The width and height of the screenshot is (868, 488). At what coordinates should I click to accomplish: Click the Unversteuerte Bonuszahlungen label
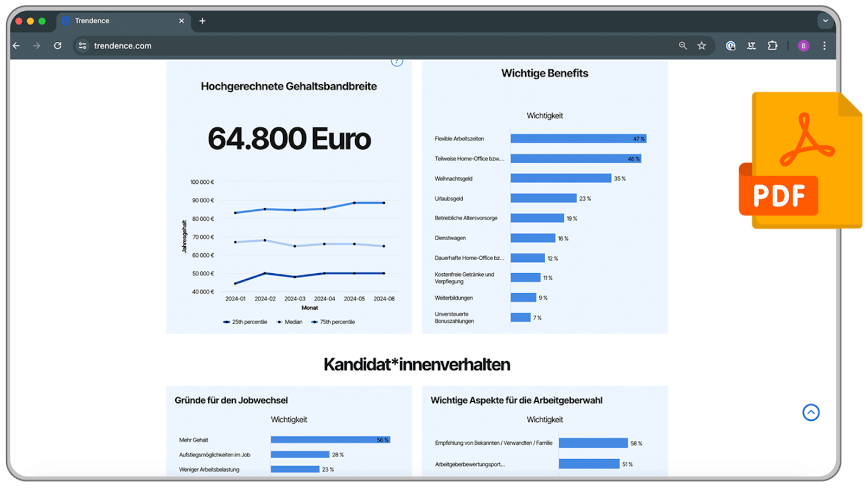pos(454,318)
